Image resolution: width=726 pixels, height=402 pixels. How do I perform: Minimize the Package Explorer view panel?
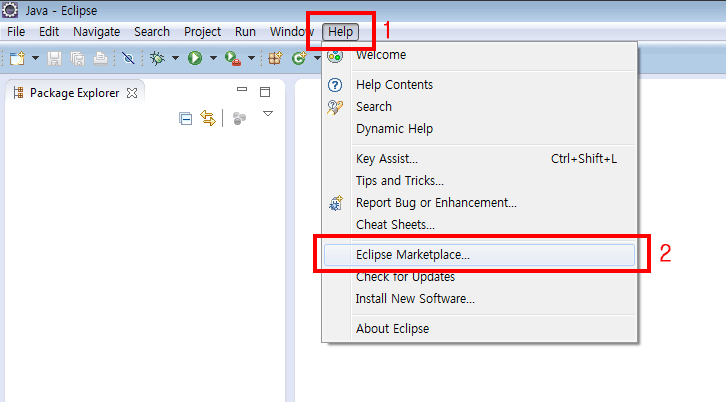pyautogui.click(x=241, y=91)
